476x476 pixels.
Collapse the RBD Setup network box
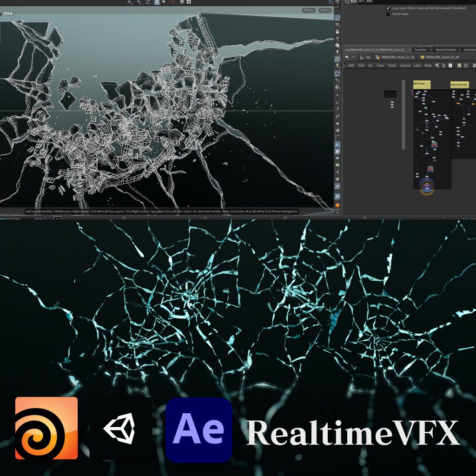[421, 84]
